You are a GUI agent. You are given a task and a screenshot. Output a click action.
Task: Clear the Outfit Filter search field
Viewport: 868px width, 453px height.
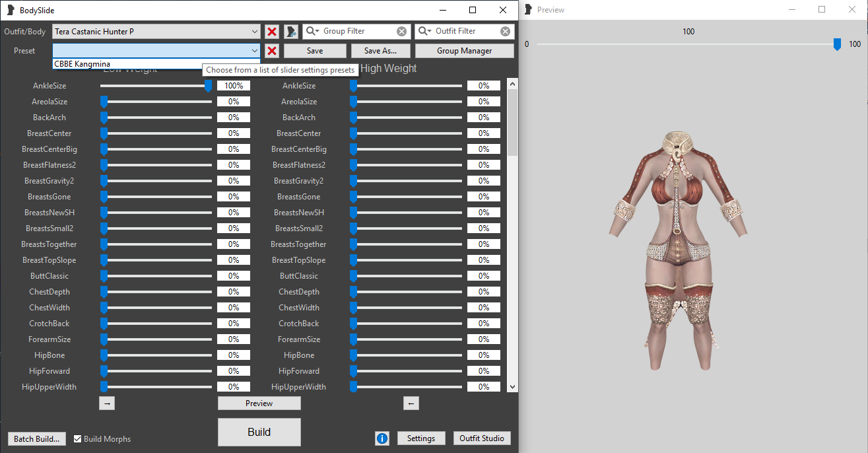tap(505, 32)
